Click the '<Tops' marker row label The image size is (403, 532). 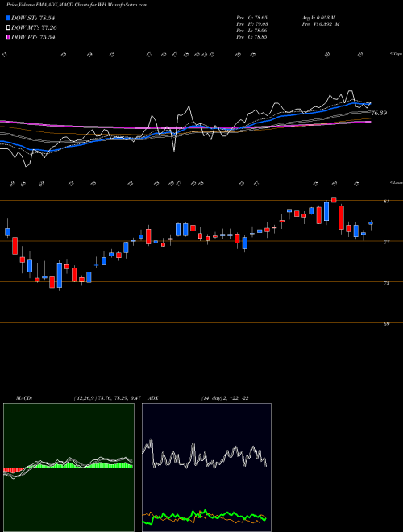[x=396, y=54]
